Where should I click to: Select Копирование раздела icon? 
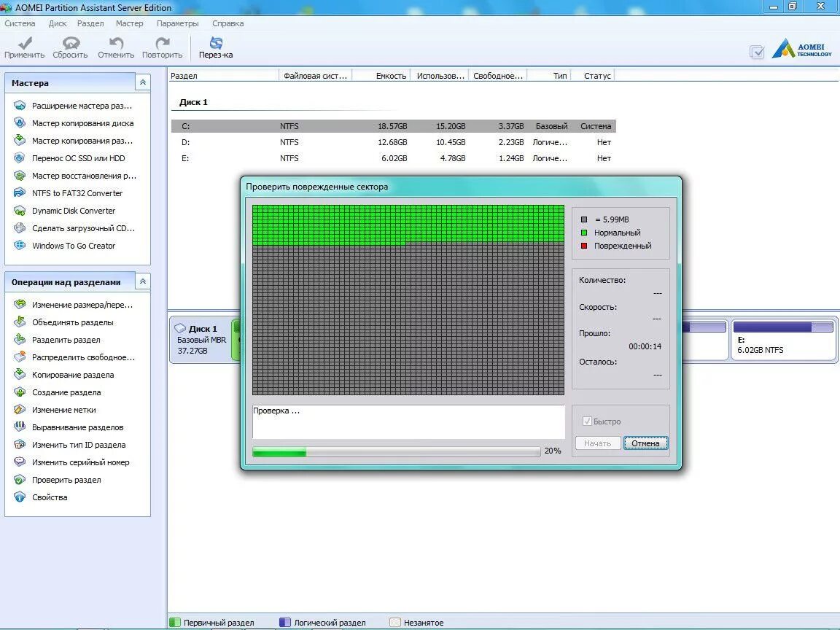[20, 375]
